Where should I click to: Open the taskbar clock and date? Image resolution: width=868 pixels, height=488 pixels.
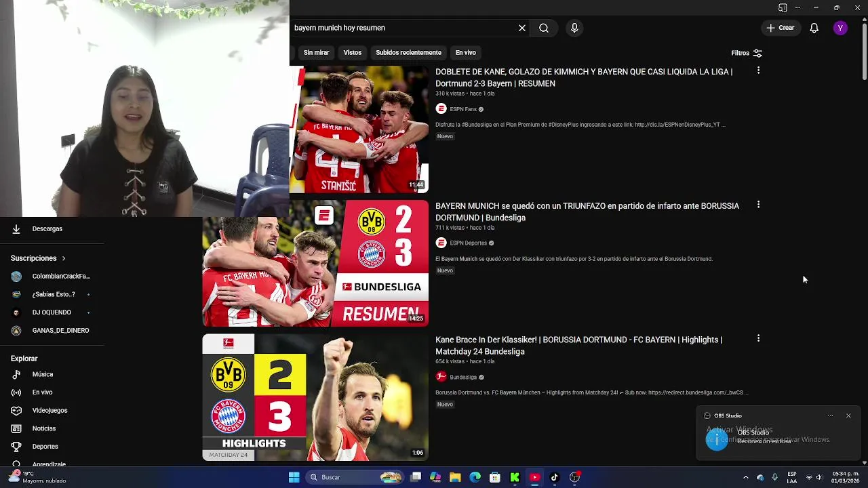[x=846, y=477]
